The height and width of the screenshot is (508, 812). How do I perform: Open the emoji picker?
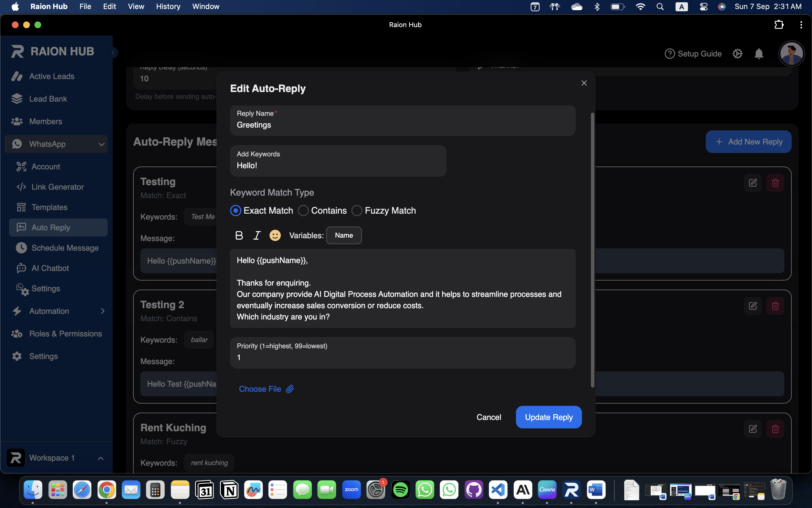point(275,236)
